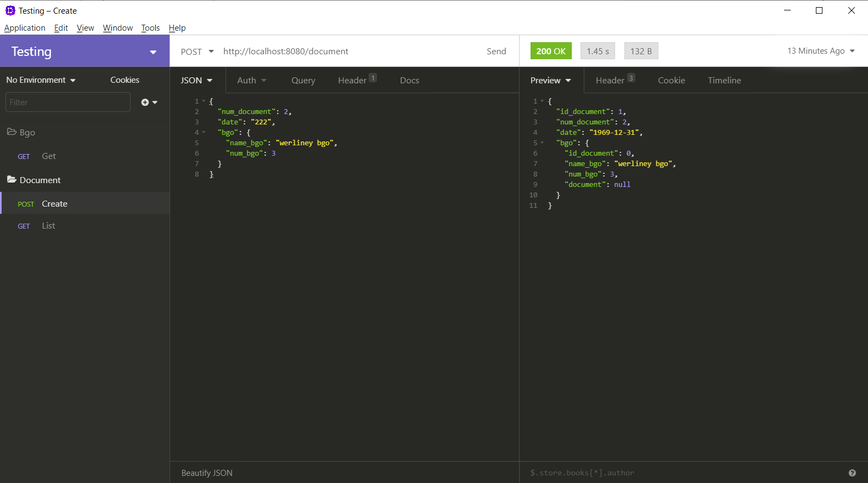
Task: Click "id_document": 1 in the response
Action: pos(591,112)
